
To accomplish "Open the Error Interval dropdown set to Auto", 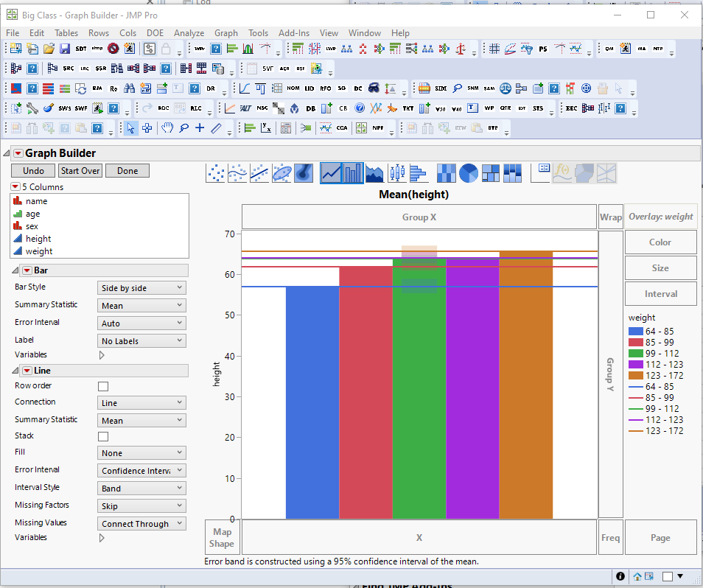I will pos(141,322).
